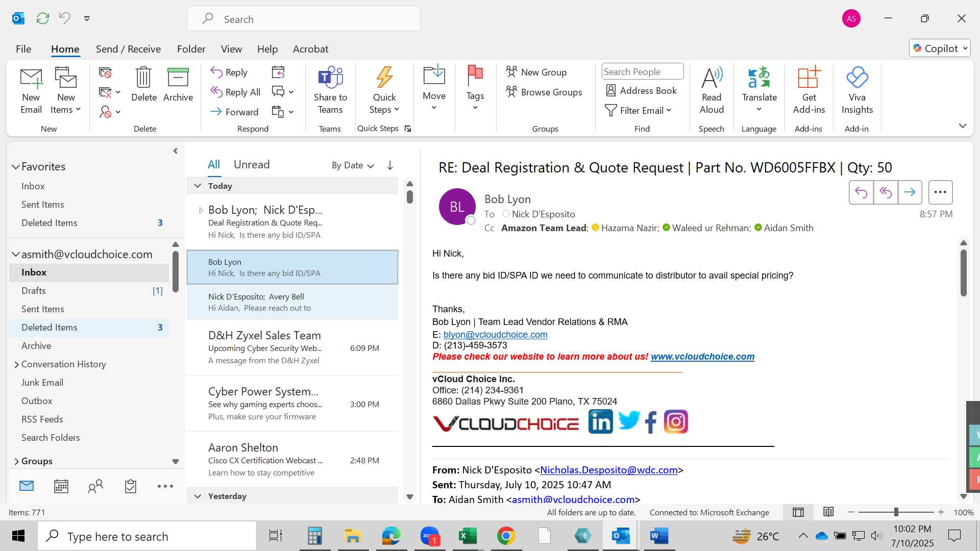
Task: Open more actions ellipsis in reading pane
Action: (940, 192)
